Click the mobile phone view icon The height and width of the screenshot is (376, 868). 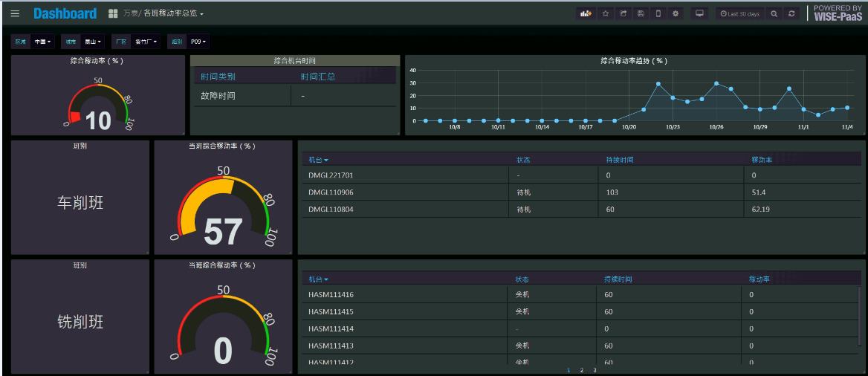click(658, 13)
